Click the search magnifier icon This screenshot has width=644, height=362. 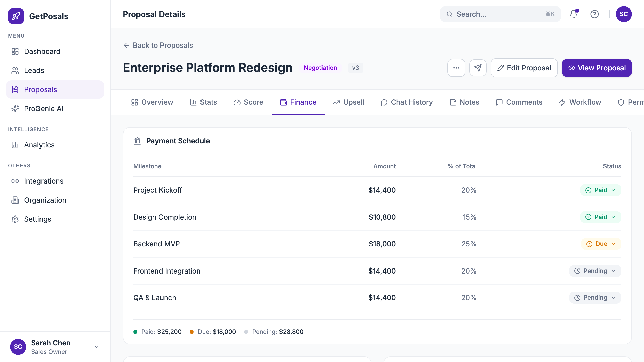450,14
